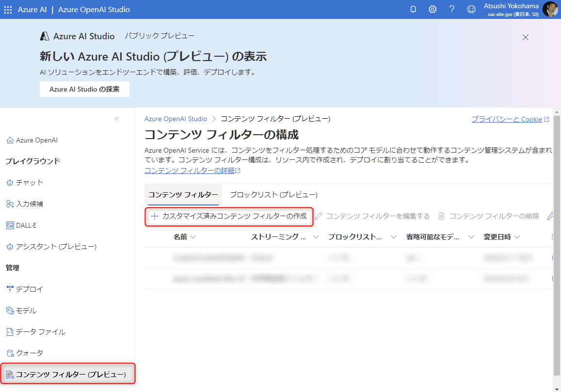
Task: Sort by the 名前 column header
Action: click(185, 237)
